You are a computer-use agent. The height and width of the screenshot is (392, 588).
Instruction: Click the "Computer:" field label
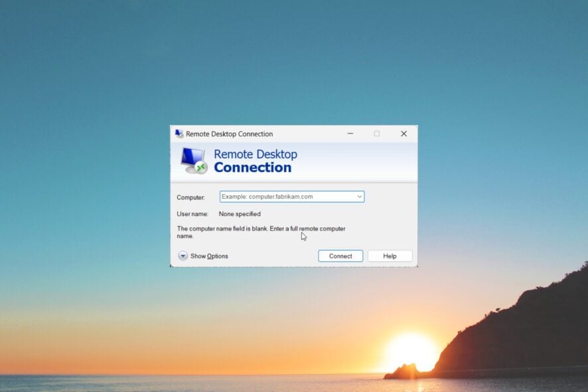[x=191, y=197]
